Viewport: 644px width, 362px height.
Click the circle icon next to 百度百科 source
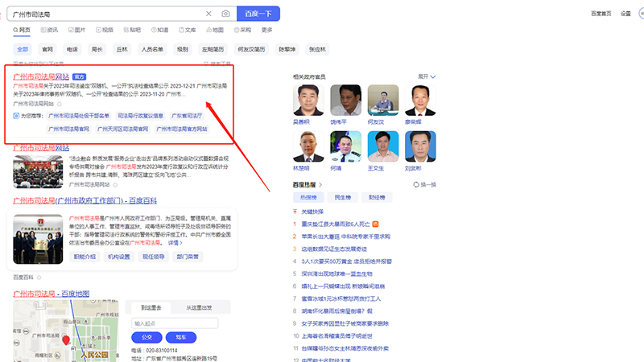click(39, 278)
